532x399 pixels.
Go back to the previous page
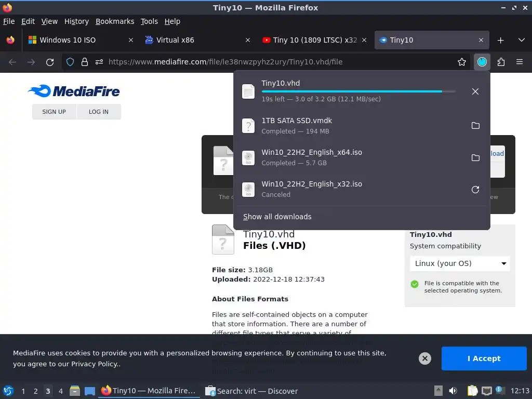[12, 62]
